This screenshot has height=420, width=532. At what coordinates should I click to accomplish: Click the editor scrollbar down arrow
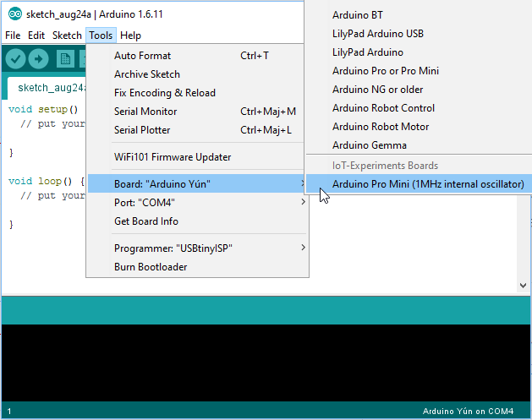523,286
